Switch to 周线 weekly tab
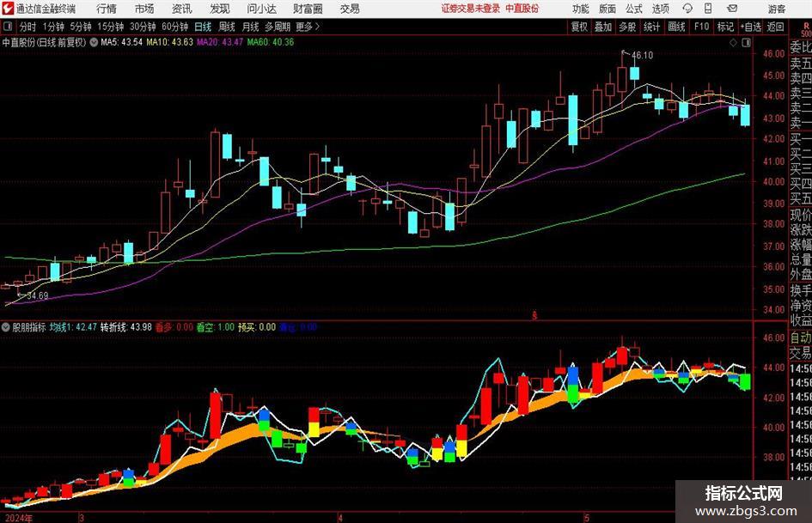 (x=227, y=27)
